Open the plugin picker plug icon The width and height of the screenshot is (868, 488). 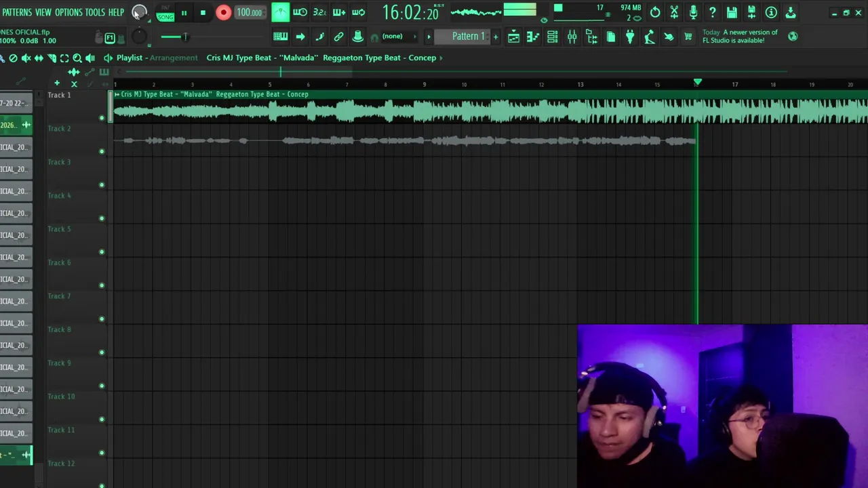pyautogui.click(x=630, y=37)
